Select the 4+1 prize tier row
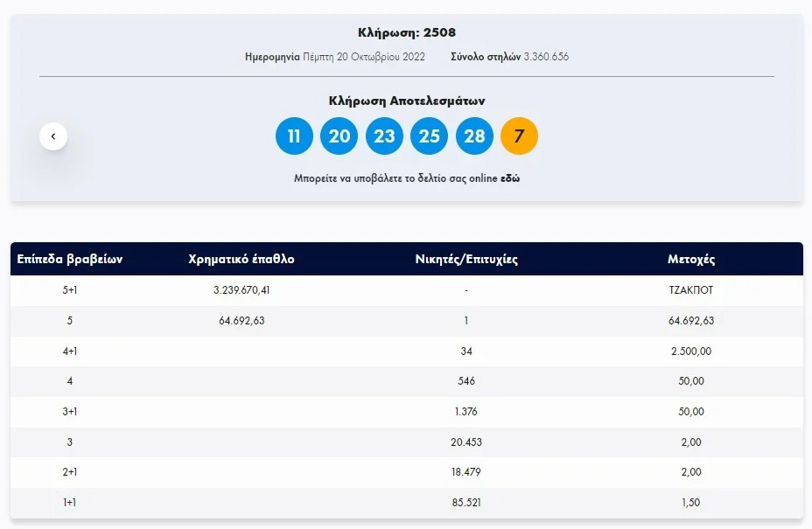The image size is (812, 529). 405,352
